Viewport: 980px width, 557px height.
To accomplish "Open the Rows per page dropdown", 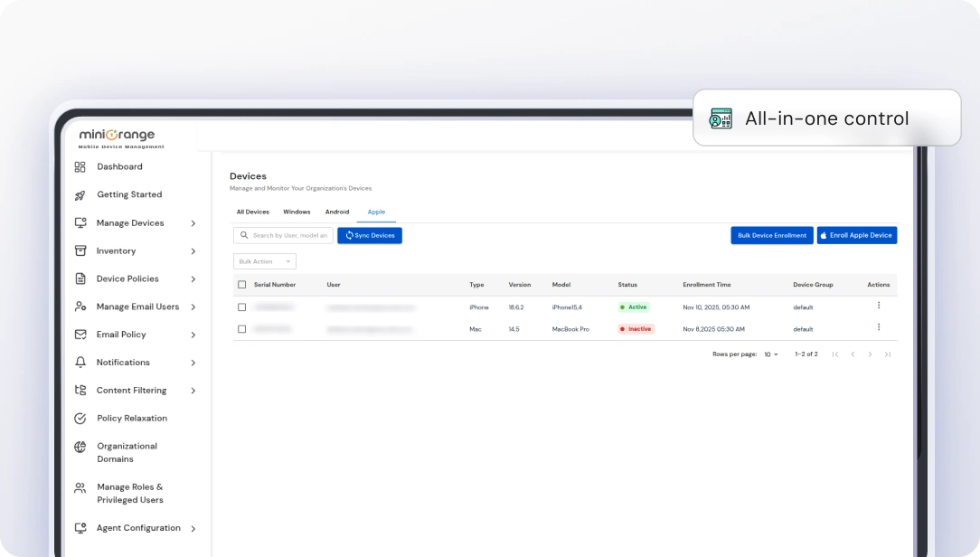I will (771, 354).
